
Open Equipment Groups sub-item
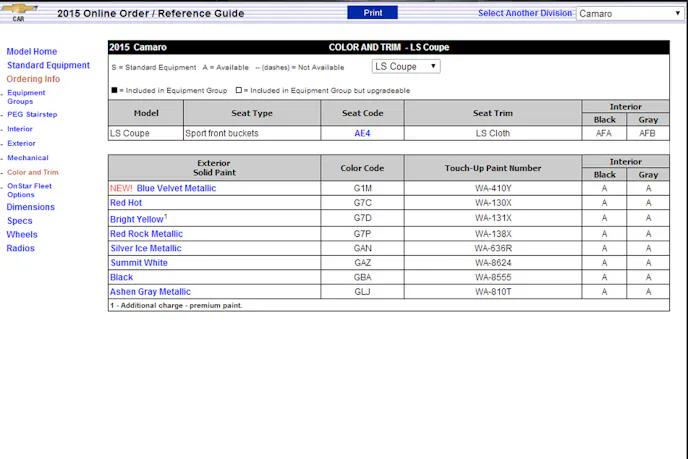[26, 97]
